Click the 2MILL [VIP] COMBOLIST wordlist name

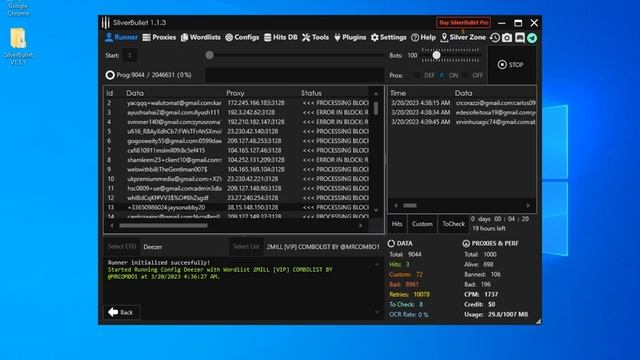tap(323, 247)
